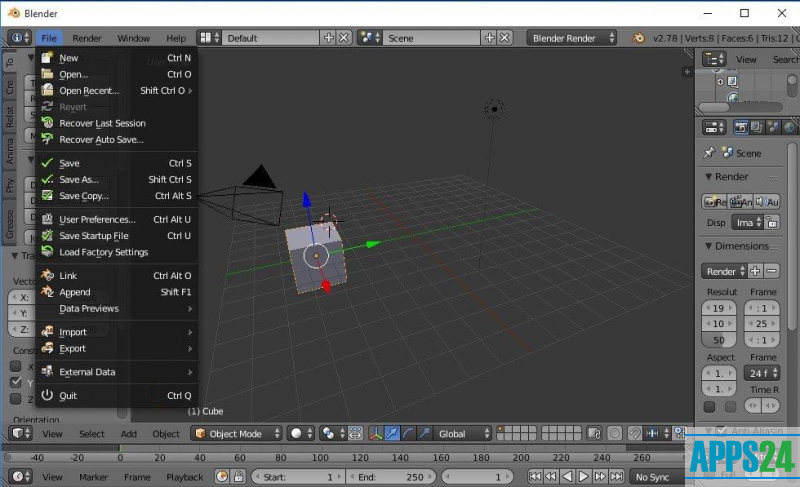Open the Object menu in 3D view
Image resolution: width=800 pixels, height=487 pixels.
click(166, 434)
